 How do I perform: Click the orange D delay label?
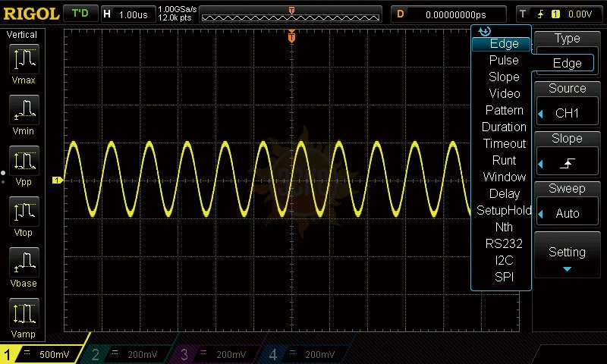[x=401, y=14]
